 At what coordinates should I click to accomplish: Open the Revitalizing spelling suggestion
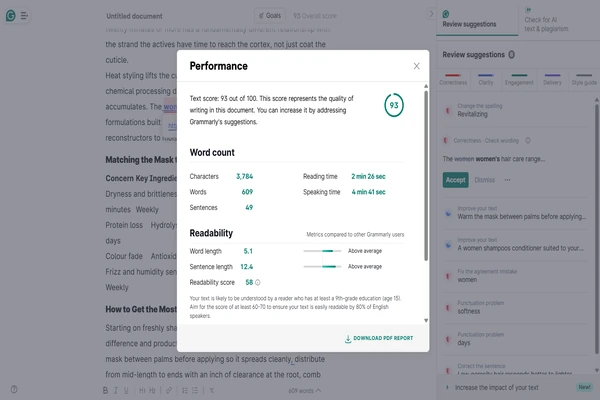point(515,111)
